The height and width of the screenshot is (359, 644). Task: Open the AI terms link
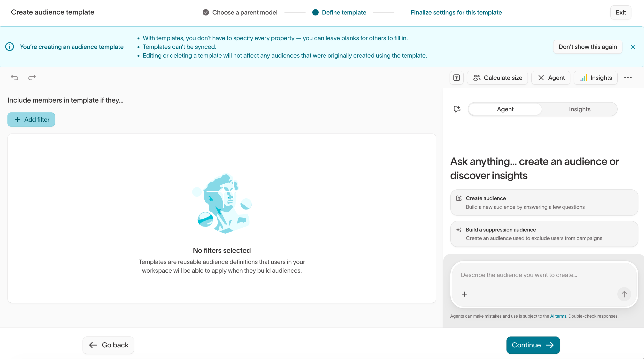[559, 316]
